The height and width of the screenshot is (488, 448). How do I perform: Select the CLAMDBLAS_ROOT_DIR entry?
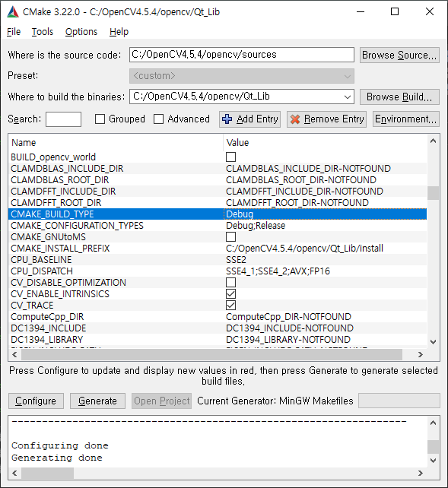coord(60,180)
